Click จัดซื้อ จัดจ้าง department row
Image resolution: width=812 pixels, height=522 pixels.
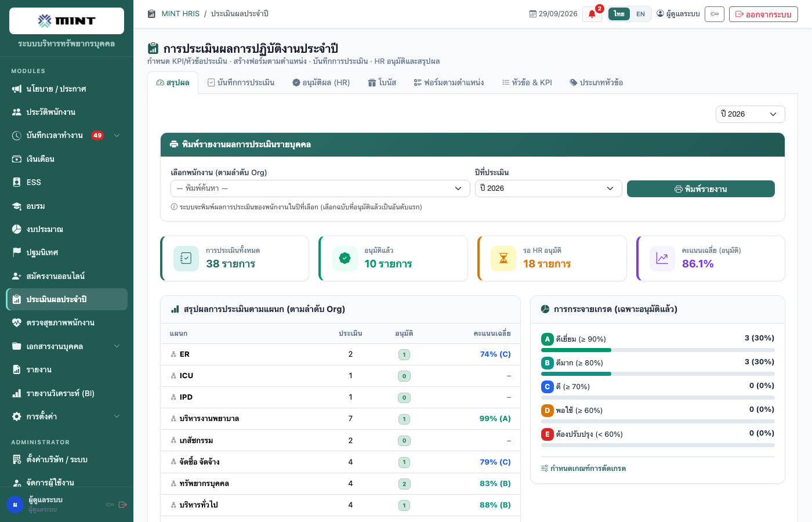pyautogui.click(x=340, y=462)
